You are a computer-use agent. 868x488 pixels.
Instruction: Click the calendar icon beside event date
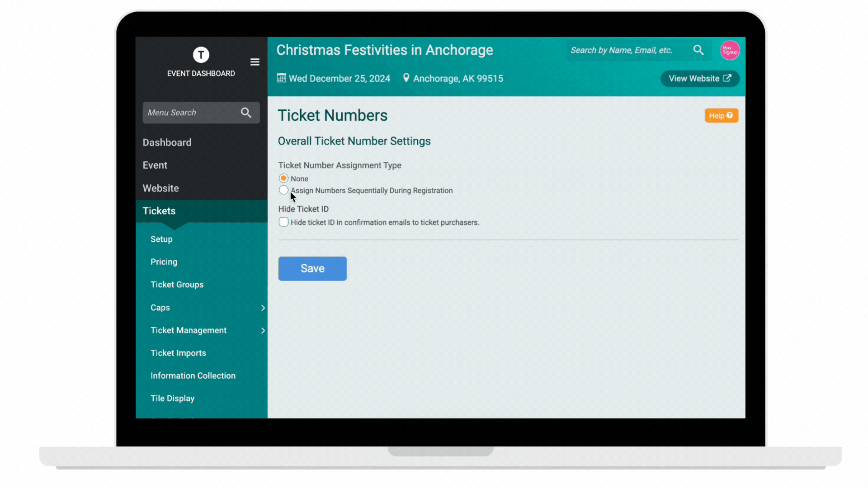click(281, 78)
